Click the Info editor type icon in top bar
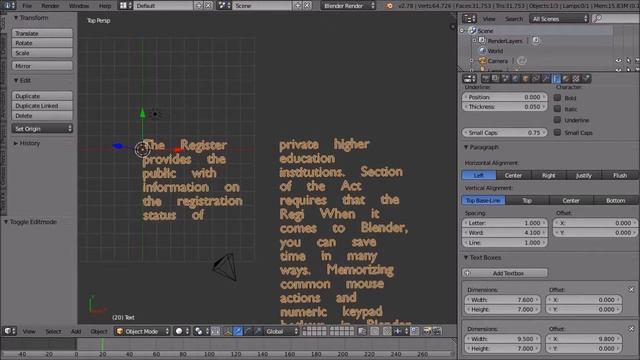Viewport: 640px width, 360px height. (x=9, y=5)
